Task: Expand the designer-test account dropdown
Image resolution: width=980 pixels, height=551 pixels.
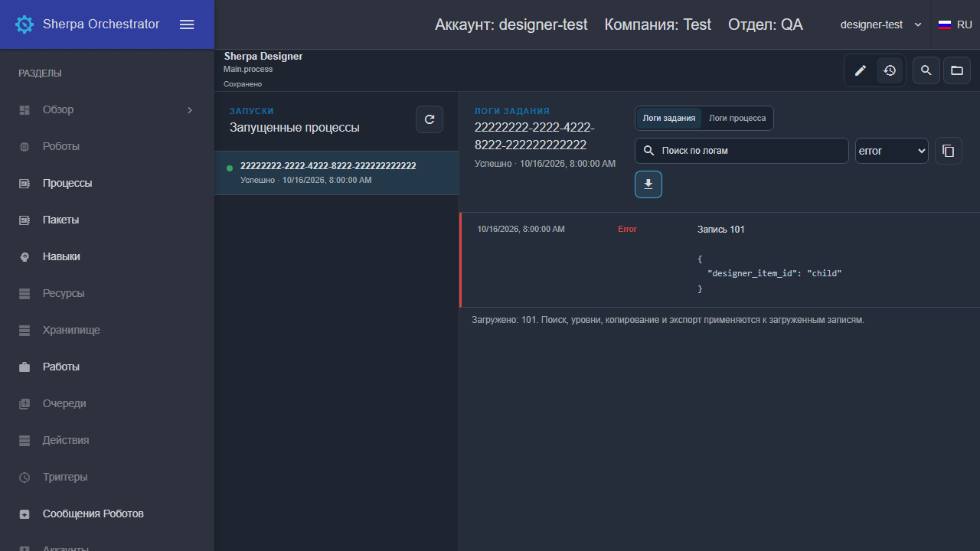Action: click(x=881, y=24)
